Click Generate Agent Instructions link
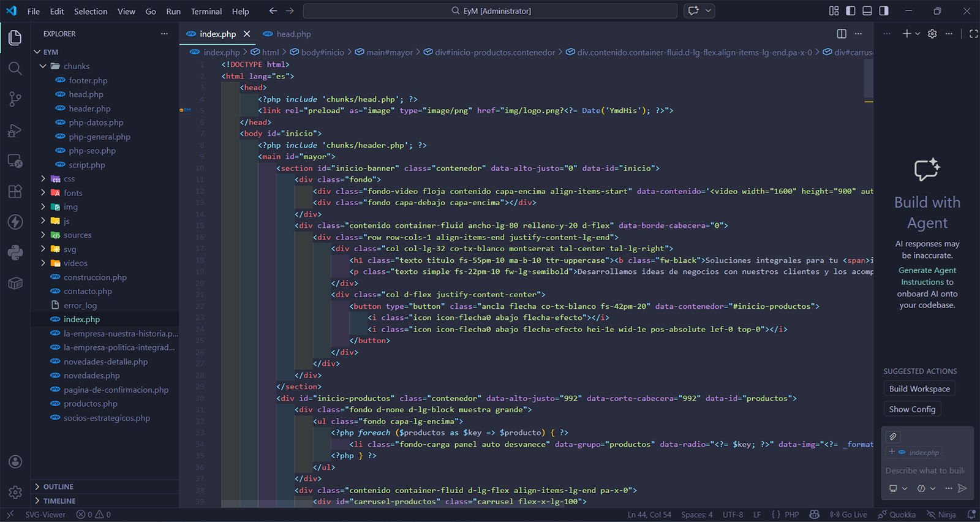Screen dimensions: 980x522 pos(927,276)
